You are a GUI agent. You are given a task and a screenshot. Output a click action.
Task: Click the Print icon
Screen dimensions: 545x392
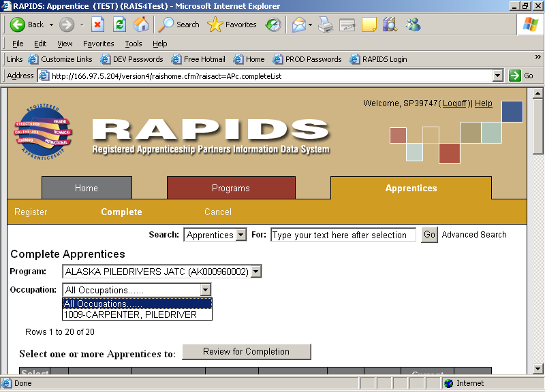(326, 24)
